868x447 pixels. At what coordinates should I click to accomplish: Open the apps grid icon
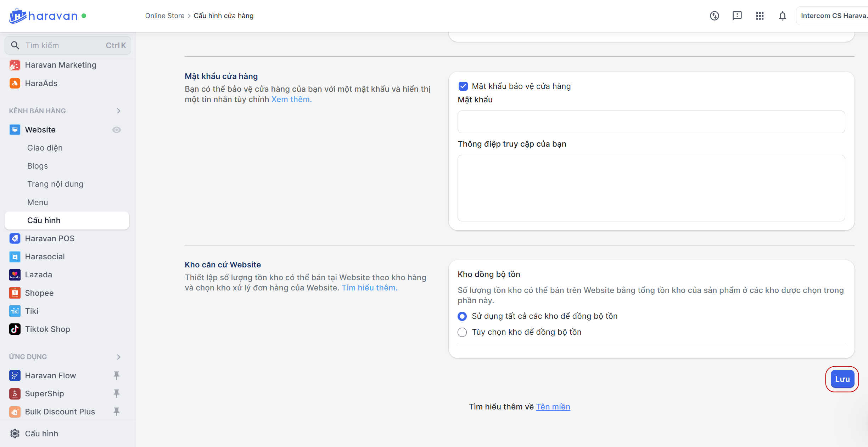coord(760,16)
